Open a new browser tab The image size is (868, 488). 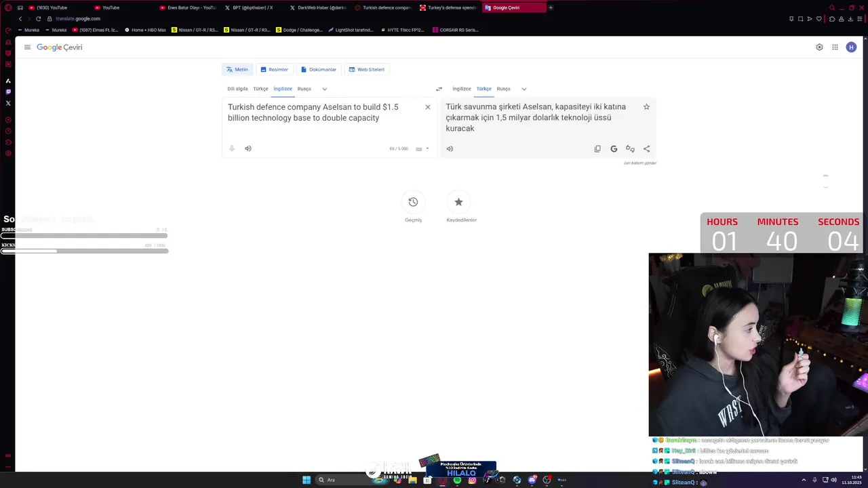(551, 7)
